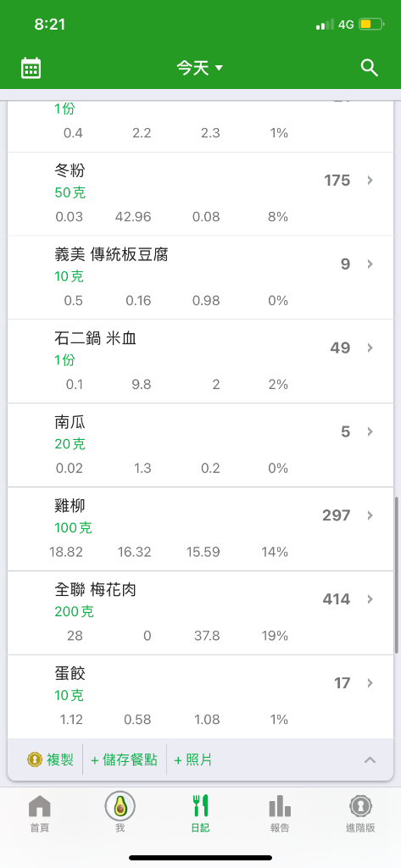Select the 南瓜 20克 food item
This screenshot has width=401, height=868.
(200, 445)
